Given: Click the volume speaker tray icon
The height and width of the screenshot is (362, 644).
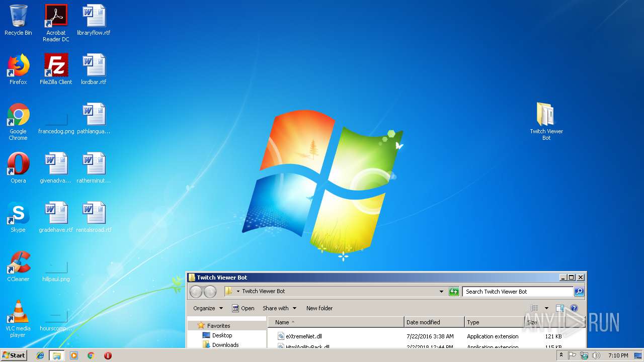Looking at the screenshot, I should (x=596, y=355).
